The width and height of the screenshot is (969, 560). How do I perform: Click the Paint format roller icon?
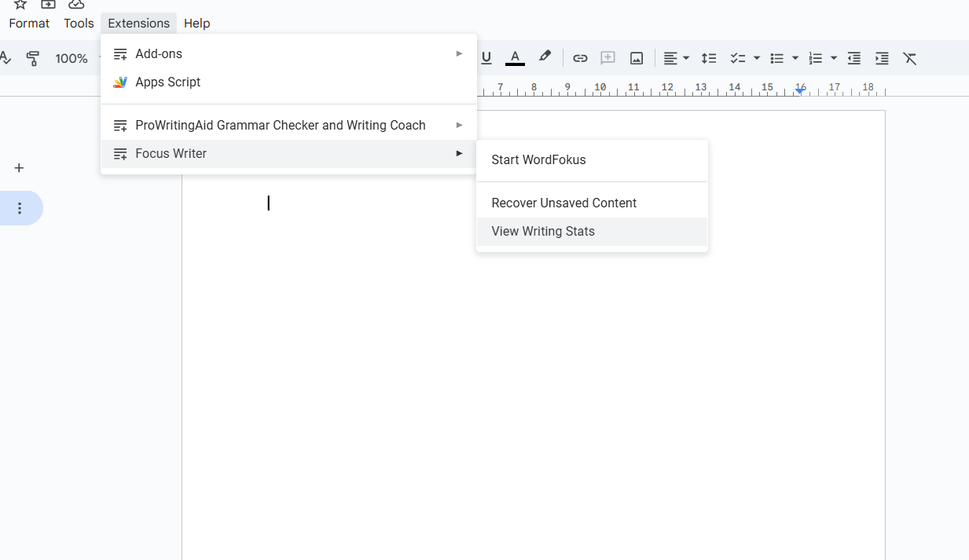[x=33, y=58]
